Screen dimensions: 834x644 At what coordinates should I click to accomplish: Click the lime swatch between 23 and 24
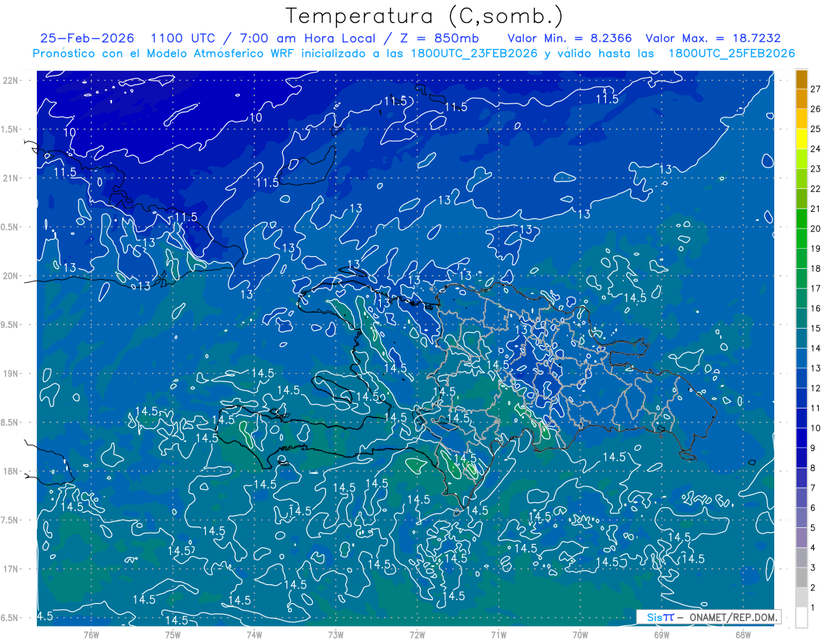point(801,158)
